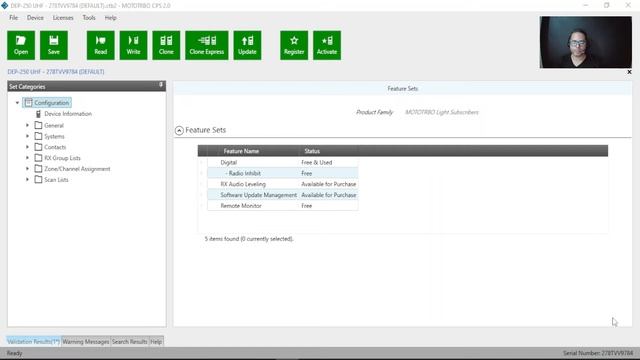Screen dimensions: 640x360
Task: Open Register from the toolbar
Action: click(x=294, y=45)
